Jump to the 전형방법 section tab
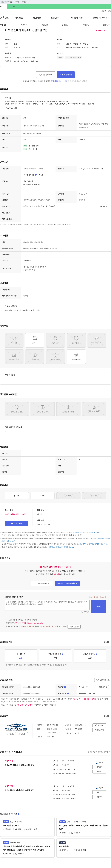Screen dimensions: 111x868 pos(86,25)
